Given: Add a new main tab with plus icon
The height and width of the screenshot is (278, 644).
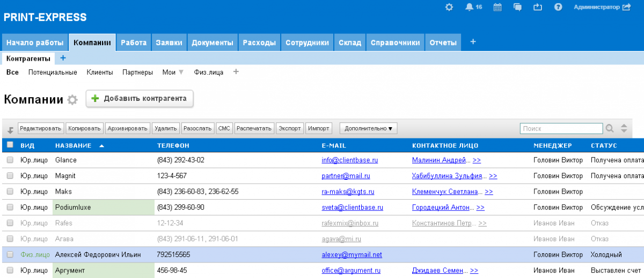Looking at the screenshot, I should pos(473,42).
